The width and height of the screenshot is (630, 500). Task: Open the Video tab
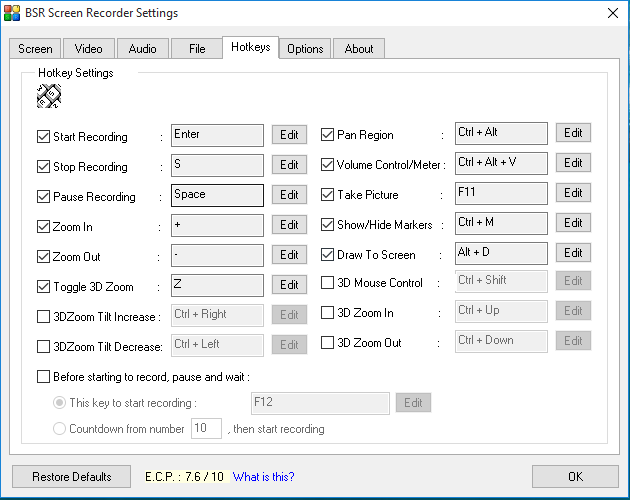(x=89, y=49)
